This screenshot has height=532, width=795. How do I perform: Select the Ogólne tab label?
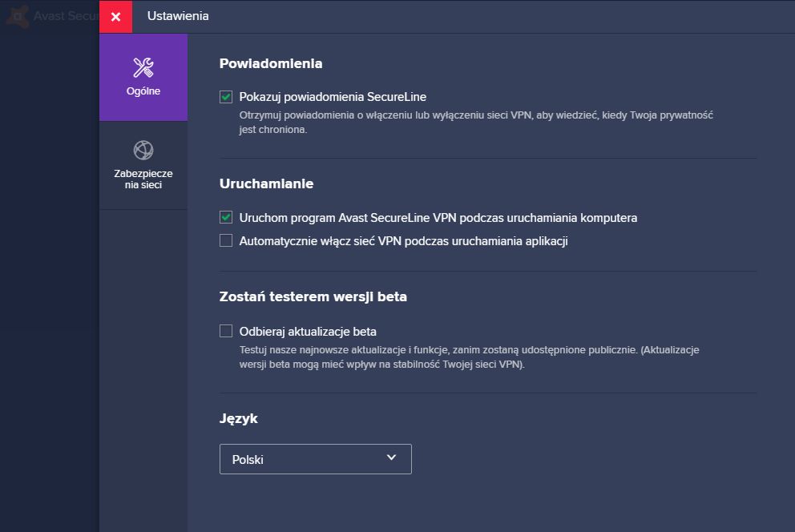point(143,91)
